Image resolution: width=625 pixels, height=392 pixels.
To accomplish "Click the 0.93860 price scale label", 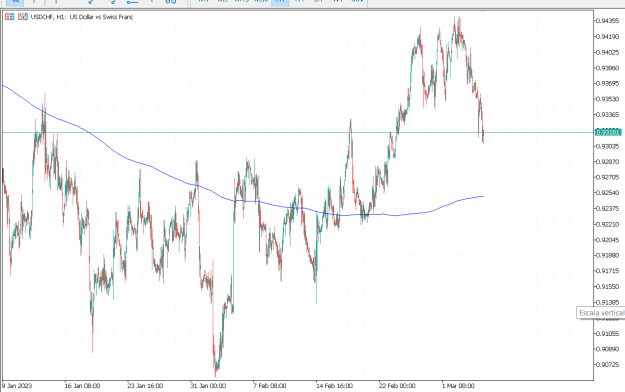I will 608,68.
